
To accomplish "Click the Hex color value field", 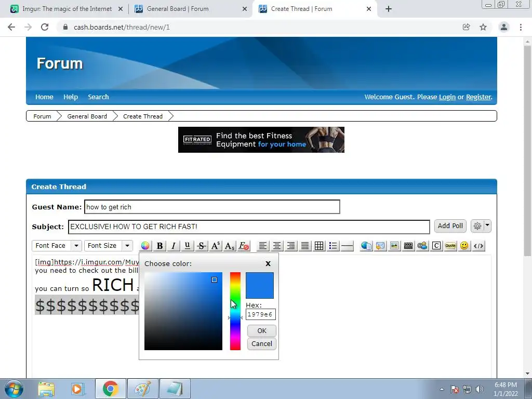I will click(x=261, y=314).
